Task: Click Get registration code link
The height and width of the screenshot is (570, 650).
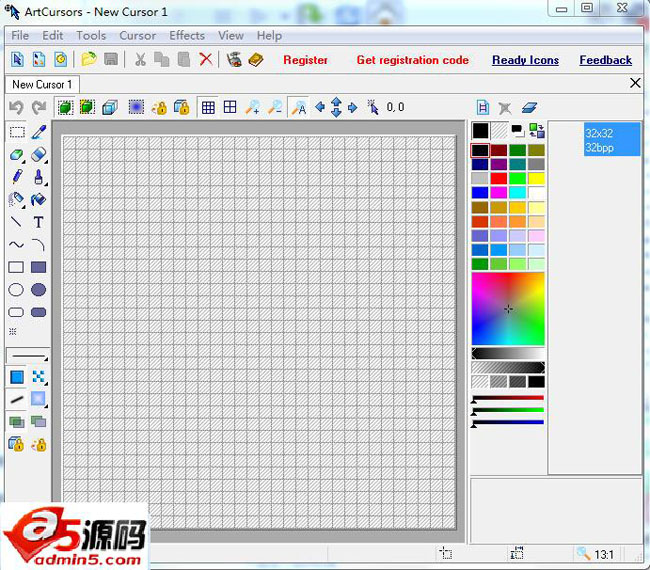Action: pos(412,60)
